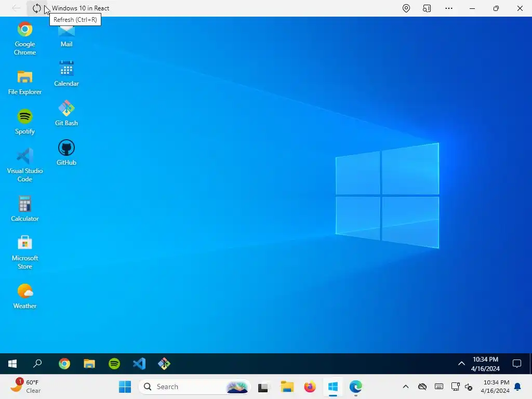Open the notification bell in Windows 11 tray
Screen dimensions: 532x399
[518, 387]
